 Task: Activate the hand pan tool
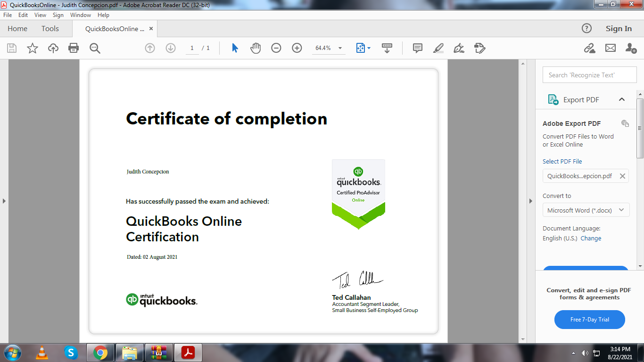[x=256, y=48]
